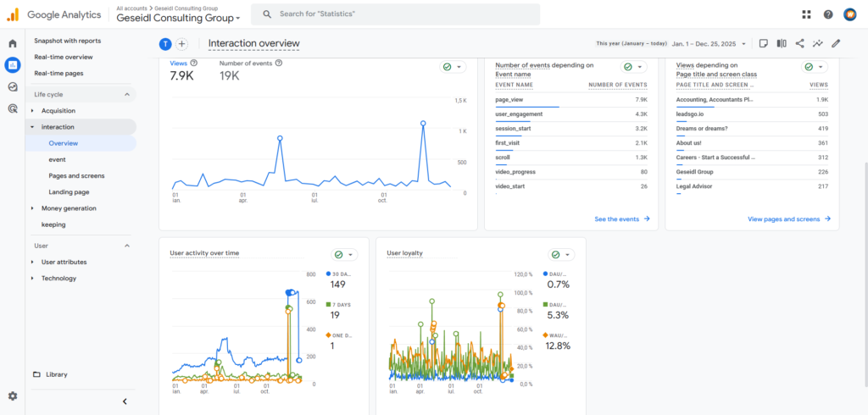This screenshot has height=415, width=868.
Task: Open Real-time pages report
Action: [58, 73]
